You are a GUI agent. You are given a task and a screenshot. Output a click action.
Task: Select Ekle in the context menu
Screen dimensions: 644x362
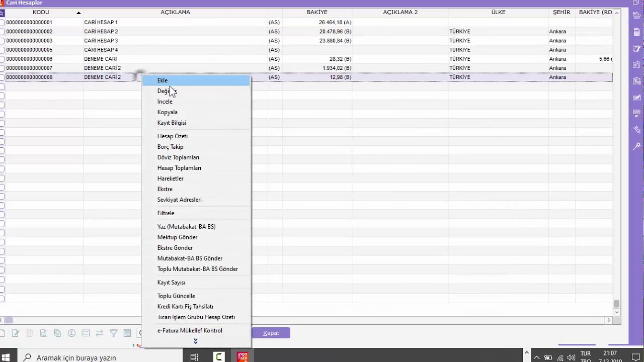coord(196,80)
